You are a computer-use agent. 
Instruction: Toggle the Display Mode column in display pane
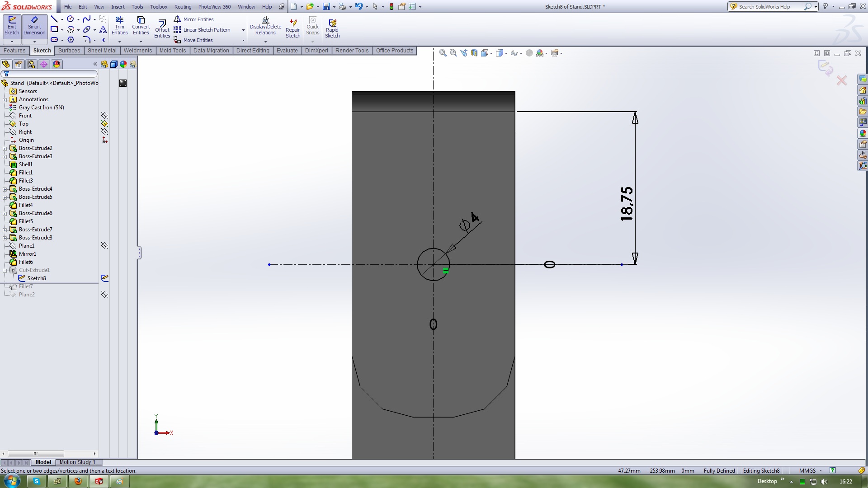pos(114,64)
